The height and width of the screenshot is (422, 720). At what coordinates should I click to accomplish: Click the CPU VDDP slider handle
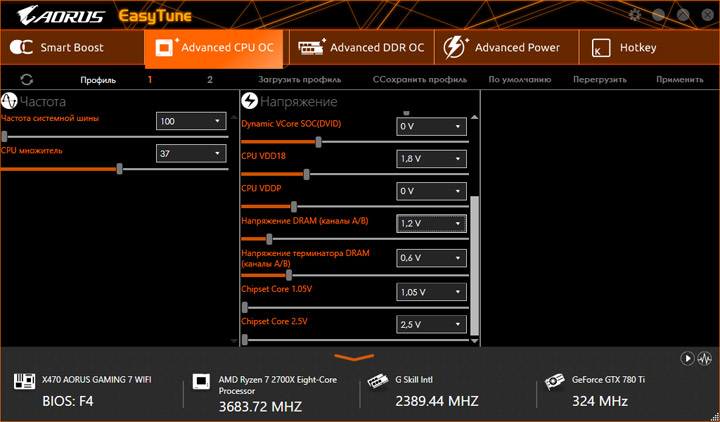[x=294, y=207]
